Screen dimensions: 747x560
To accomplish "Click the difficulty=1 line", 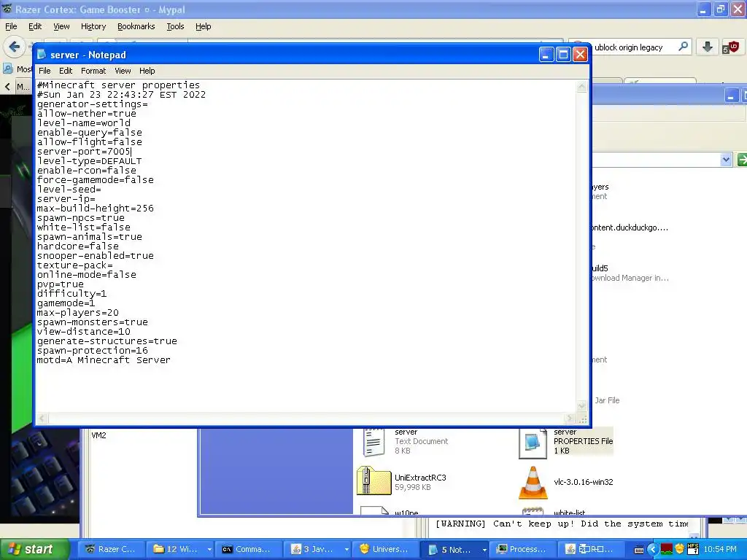I will (x=71, y=294).
